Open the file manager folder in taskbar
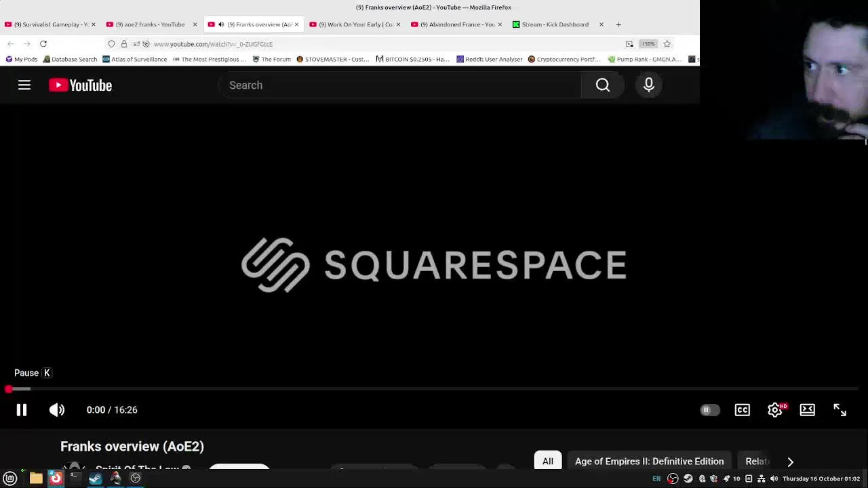 [36, 478]
